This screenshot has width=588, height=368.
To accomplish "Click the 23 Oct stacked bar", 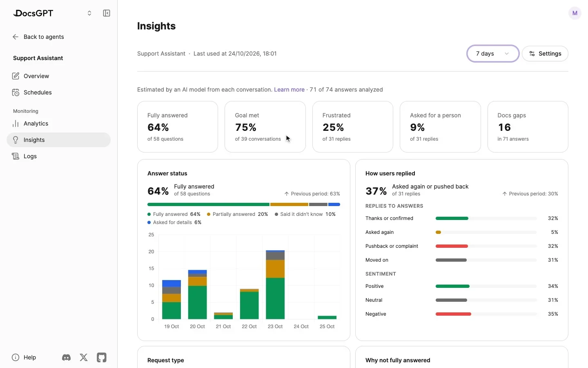I will pos(275,285).
